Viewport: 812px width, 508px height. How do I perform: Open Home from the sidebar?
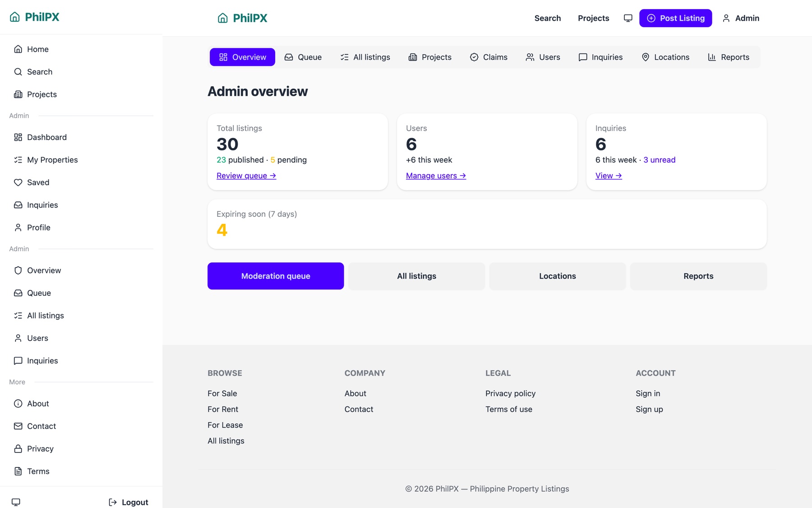tap(81, 49)
